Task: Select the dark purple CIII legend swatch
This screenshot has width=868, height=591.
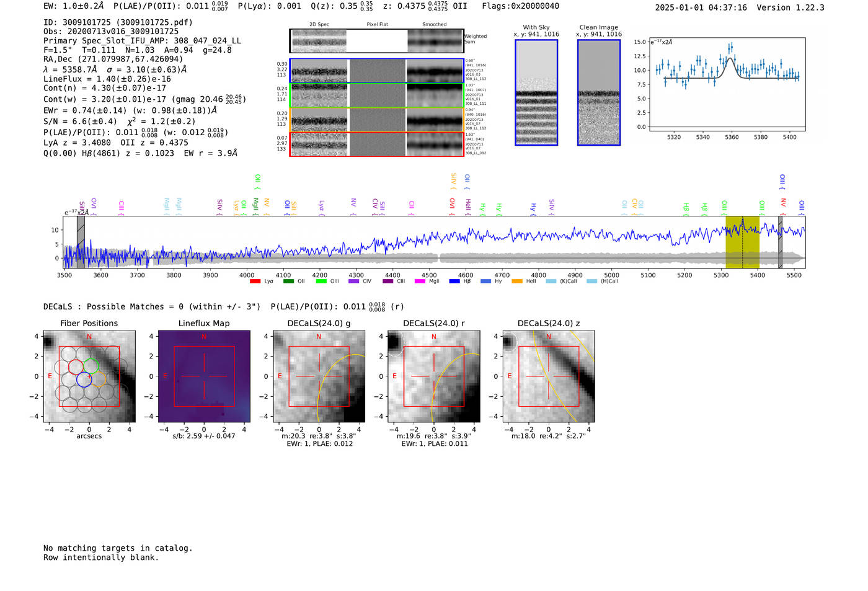Action: tap(387, 282)
